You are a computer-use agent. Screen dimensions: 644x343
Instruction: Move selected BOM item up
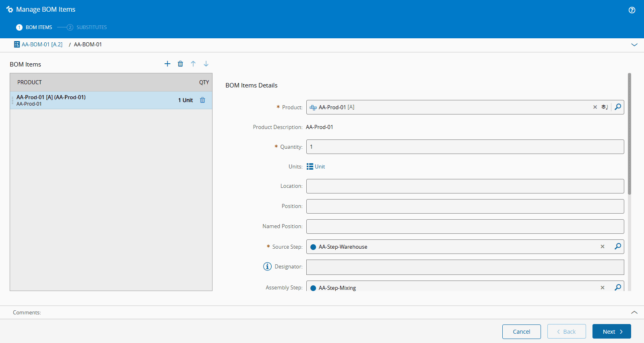[193, 64]
